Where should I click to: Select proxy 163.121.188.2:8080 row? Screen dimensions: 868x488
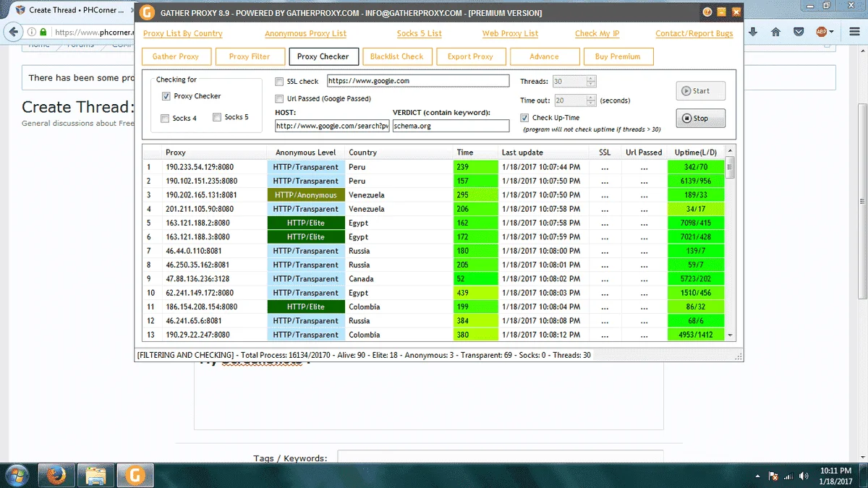(434, 223)
